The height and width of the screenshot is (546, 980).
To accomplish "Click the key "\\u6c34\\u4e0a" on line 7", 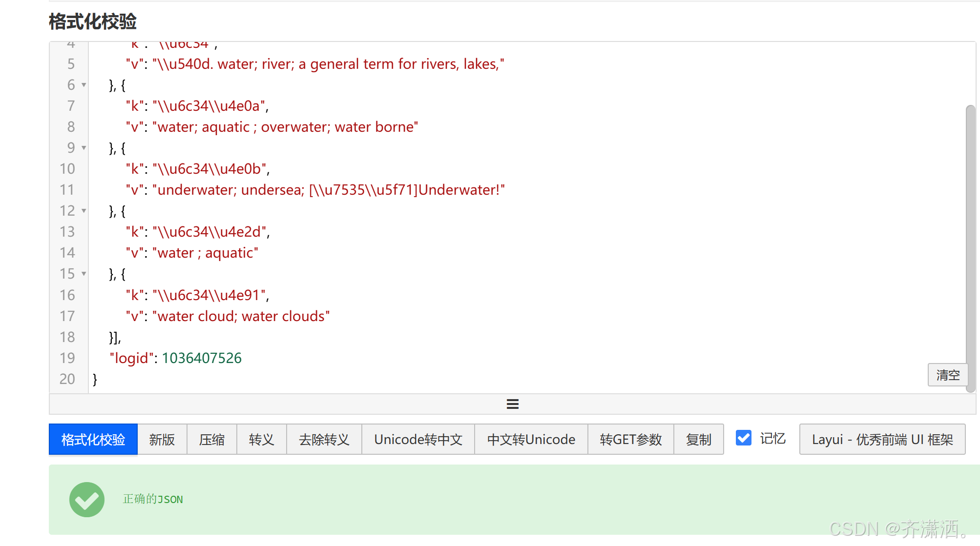I will click(209, 106).
